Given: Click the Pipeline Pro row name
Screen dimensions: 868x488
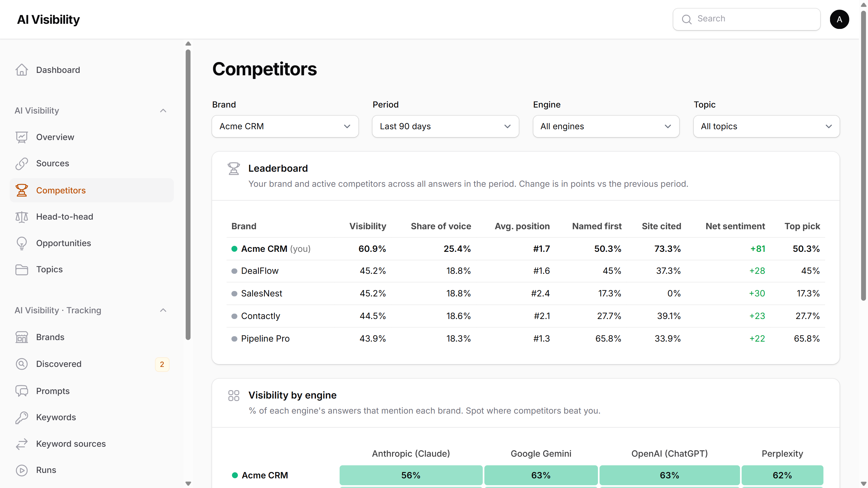Looking at the screenshot, I should tap(265, 339).
